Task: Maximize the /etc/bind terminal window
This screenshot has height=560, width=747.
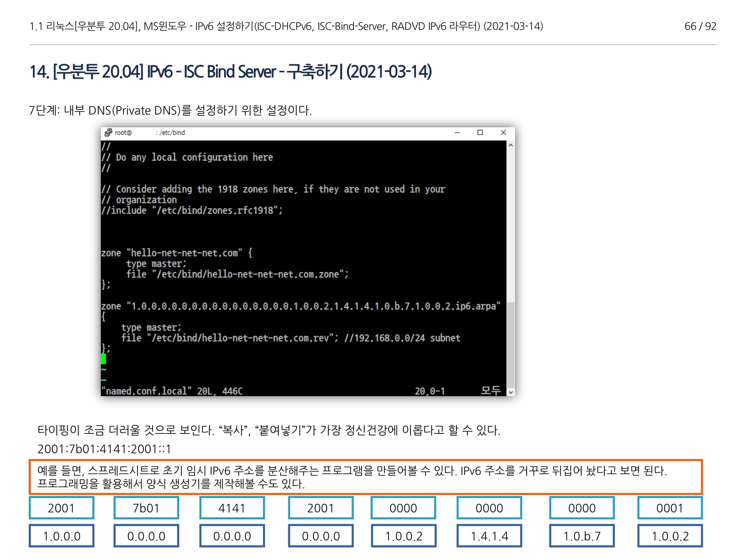Action: tap(480, 133)
